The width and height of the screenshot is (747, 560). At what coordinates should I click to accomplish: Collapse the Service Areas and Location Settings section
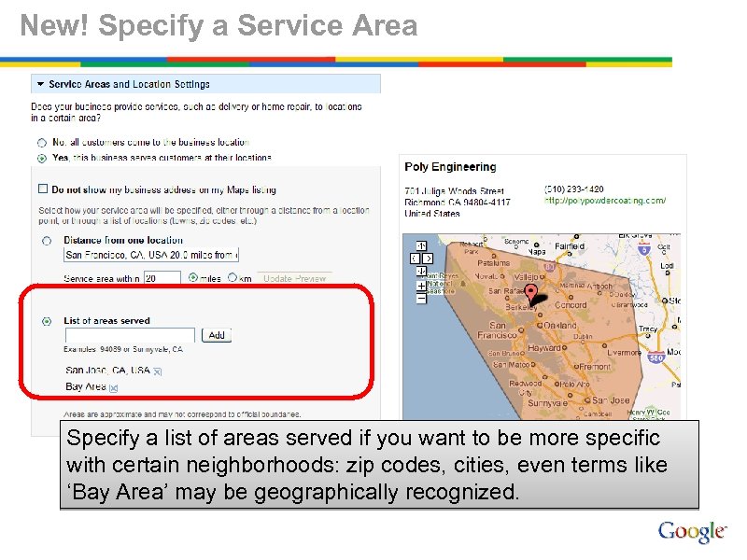40,83
